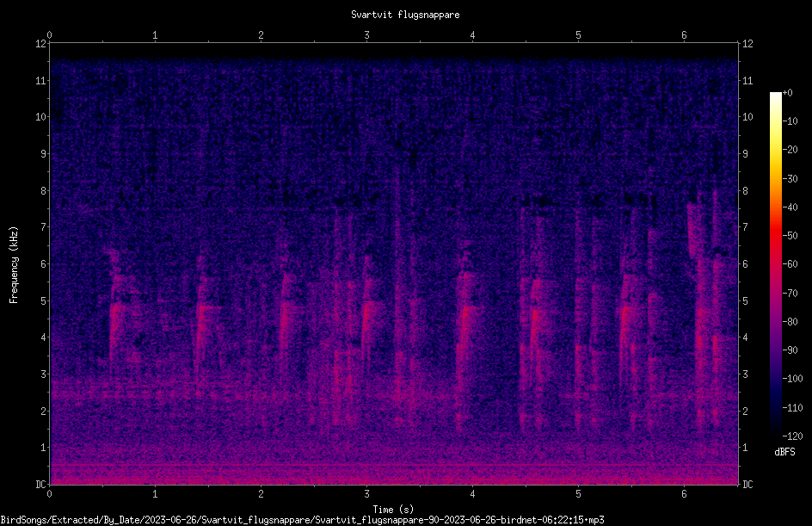Select the "-80" color scale label
This screenshot has height=526, width=812.
point(790,322)
